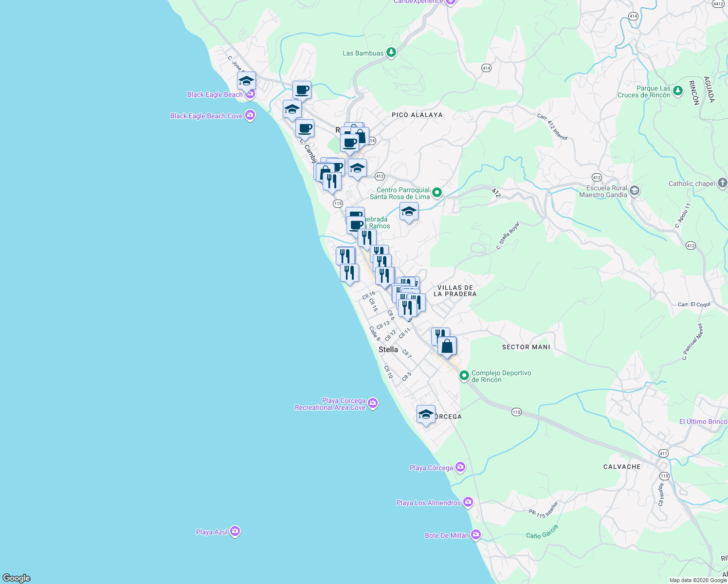This screenshot has width=728, height=584.
Task: Select the Complejo Deportivo de Rincón marker
Action: [464, 376]
